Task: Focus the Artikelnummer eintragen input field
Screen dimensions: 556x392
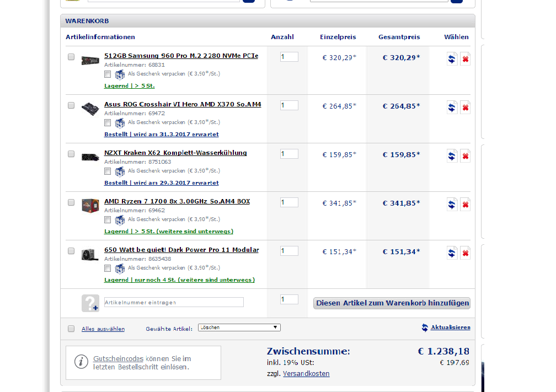Action: (x=174, y=302)
